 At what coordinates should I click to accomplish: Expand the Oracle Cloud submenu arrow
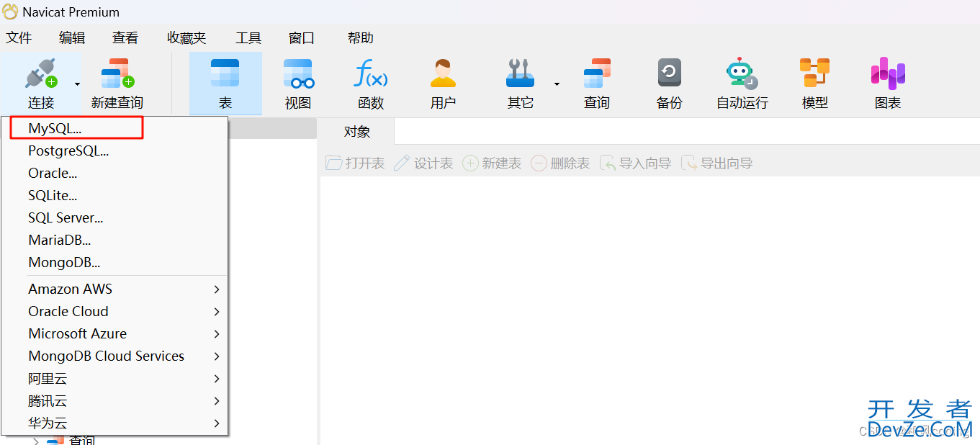click(x=217, y=312)
